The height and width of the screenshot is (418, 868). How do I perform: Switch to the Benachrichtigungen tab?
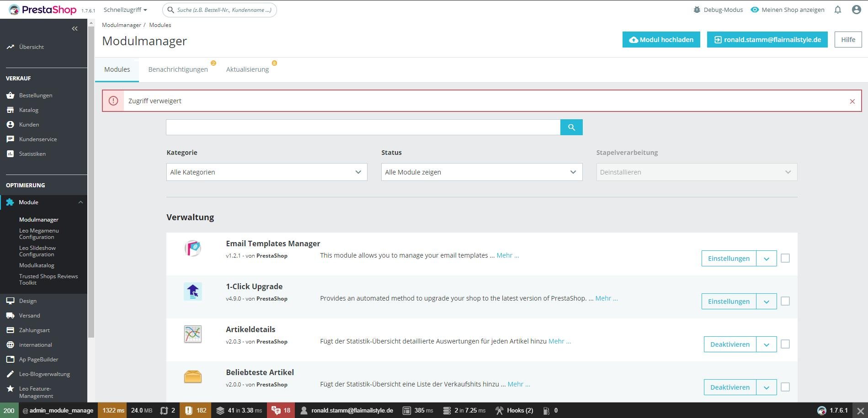pyautogui.click(x=178, y=69)
